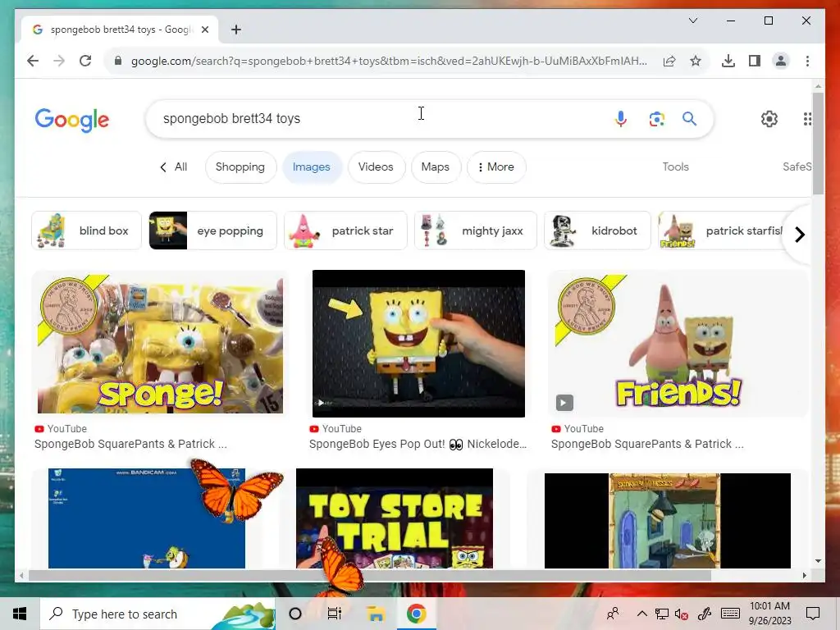Open the Google apps grid

coord(806,118)
